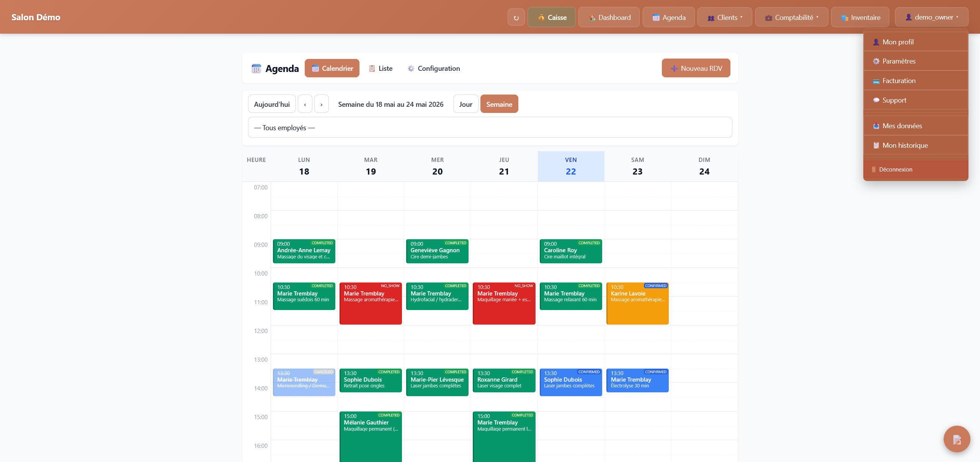Click the gear icon in the Configuration tab
The width and height of the screenshot is (980, 462).
pyautogui.click(x=411, y=69)
